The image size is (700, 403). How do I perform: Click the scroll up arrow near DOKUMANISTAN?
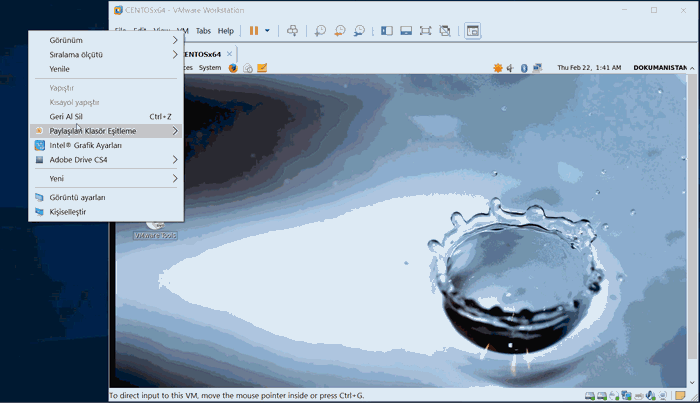[x=692, y=68]
